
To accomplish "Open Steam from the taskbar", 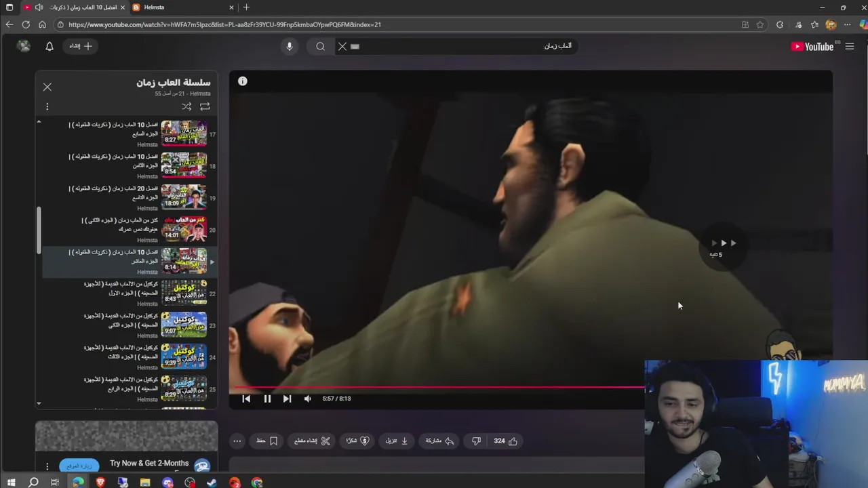I will [212, 483].
